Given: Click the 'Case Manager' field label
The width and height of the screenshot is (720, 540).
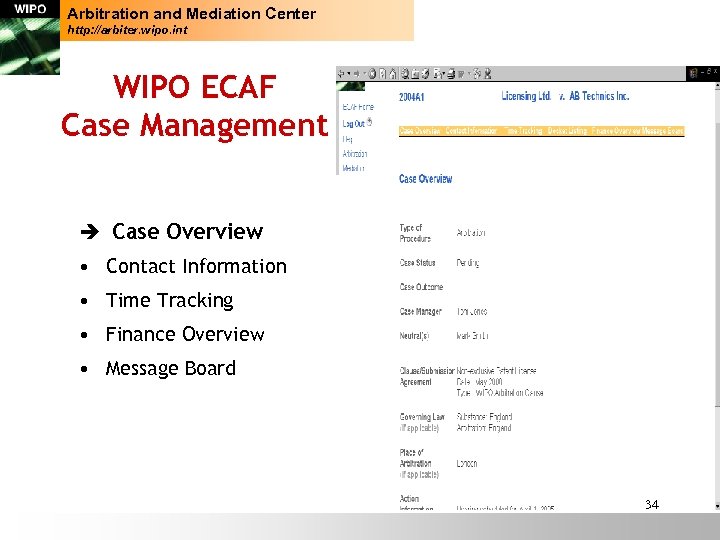Looking at the screenshot, I should pyautogui.click(x=421, y=312).
